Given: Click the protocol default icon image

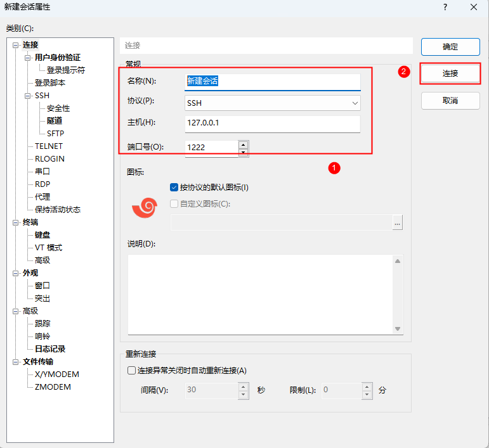Looking at the screenshot, I should [x=145, y=208].
